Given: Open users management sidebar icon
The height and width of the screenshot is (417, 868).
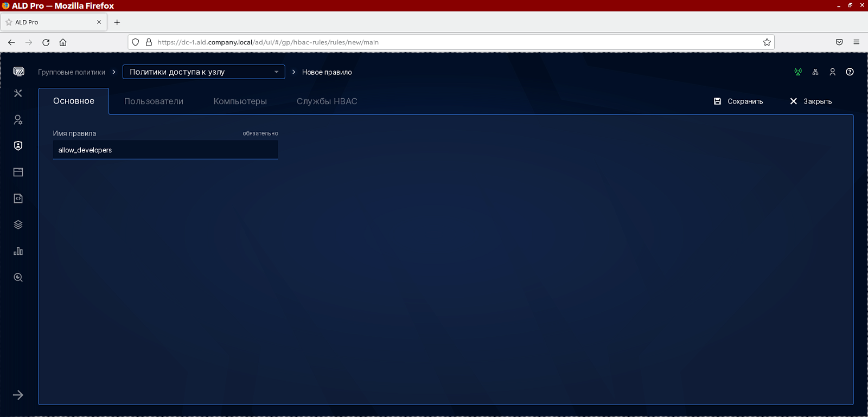Looking at the screenshot, I should pyautogui.click(x=18, y=120).
